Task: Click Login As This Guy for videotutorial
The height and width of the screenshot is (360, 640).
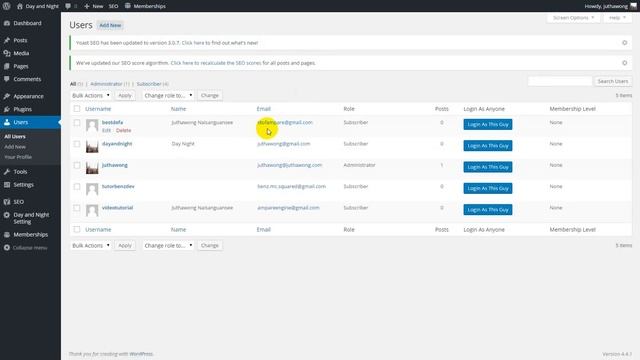Action: pyautogui.click(x=488, y=210)
